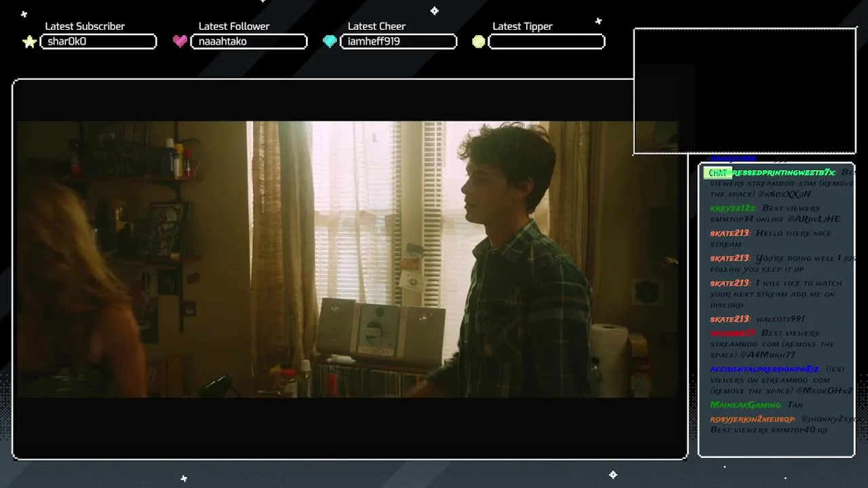Click the Latest Cheer label
Image resolution: width=868 pixels, height=488 pixels.
(376, 26)
